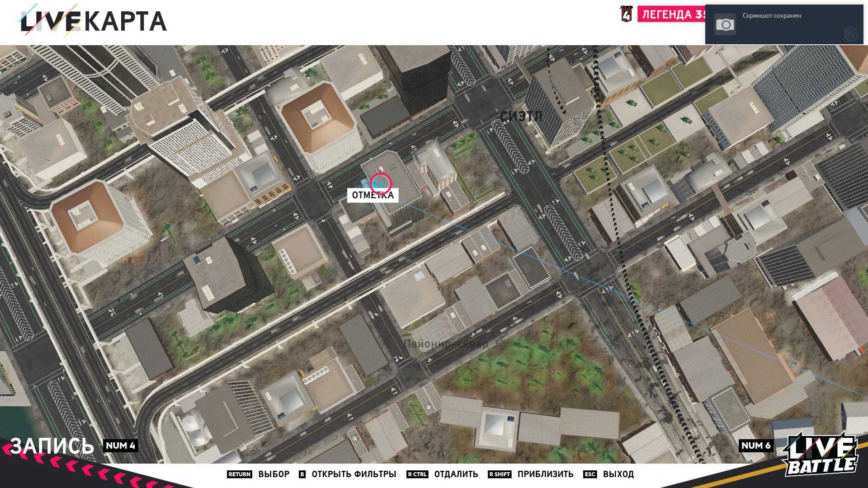868x488 pixels.
Task: Open filters via ОТКРЫТЬ ФИЛЬТРЫ
Action: [354, 474]
